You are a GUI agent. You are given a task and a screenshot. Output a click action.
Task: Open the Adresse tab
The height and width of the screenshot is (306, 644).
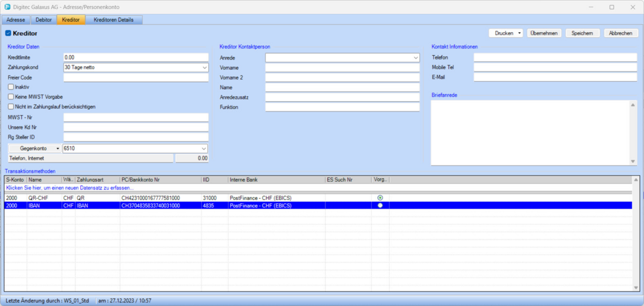click(16, 20)
